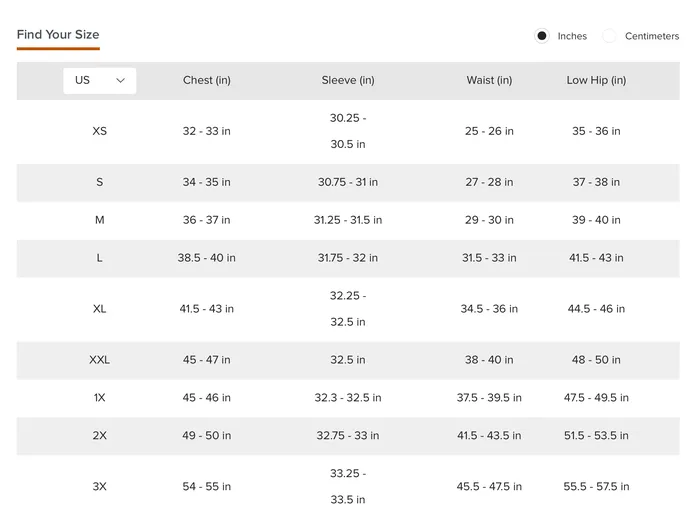The image size is (700, 531).
Task: Select the Centimeters radio button
Action: click(x=609, y=36)
